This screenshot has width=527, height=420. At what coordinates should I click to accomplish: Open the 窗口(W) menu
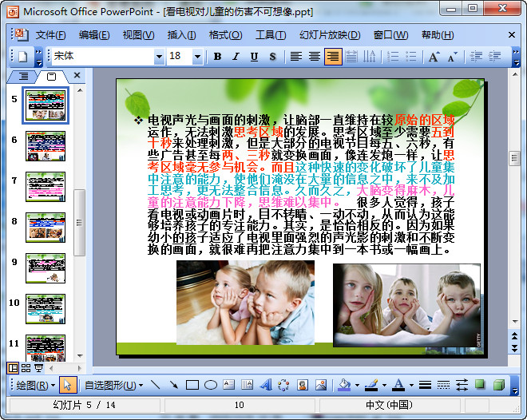click(x=391, y=35)
